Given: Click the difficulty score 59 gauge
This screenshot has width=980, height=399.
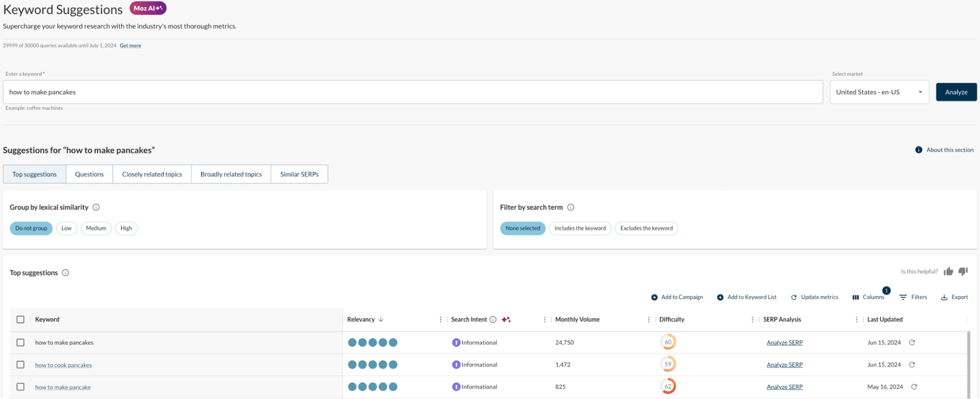Looking at the screenshot, I should pyautogui.click(x=668, y=364).
